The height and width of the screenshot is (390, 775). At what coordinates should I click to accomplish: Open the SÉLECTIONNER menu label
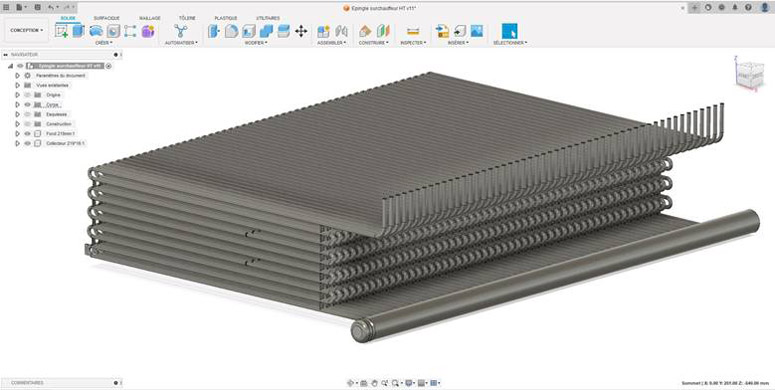510,43
